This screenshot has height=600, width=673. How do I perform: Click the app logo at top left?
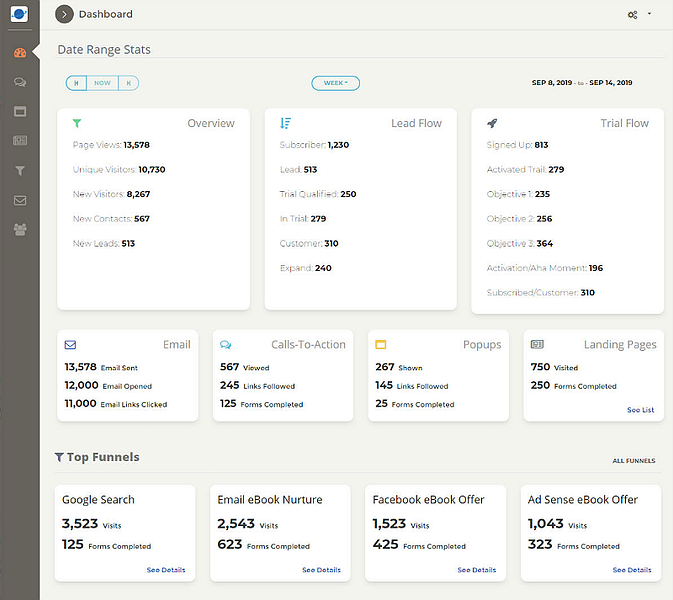click(x=19, y=14)
